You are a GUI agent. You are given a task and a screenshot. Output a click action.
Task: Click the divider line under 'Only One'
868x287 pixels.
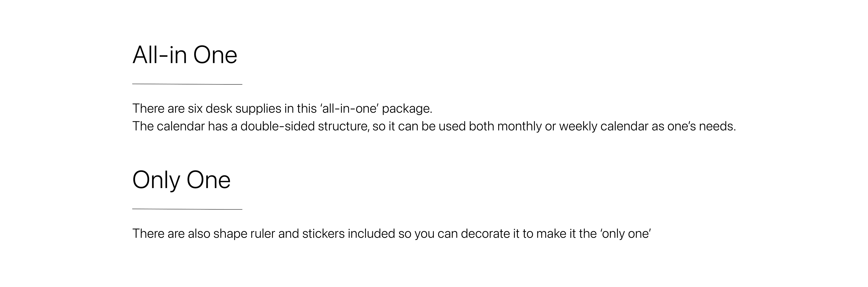point(187,209)
